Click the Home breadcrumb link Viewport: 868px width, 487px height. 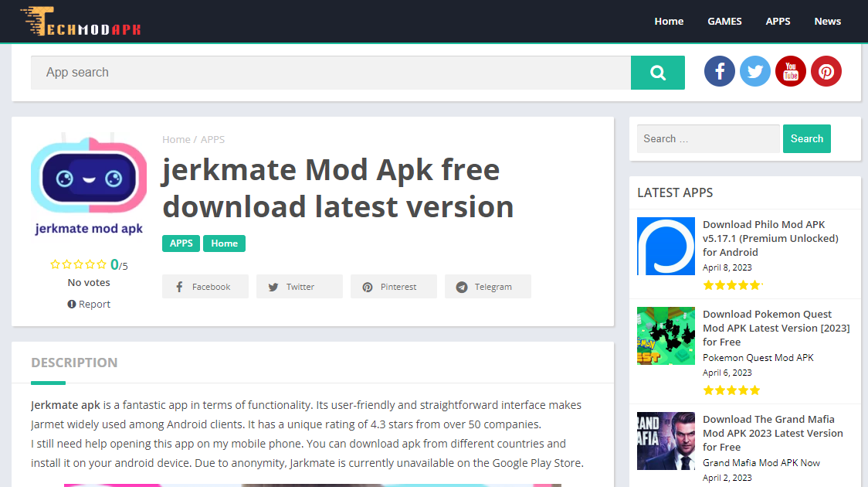[x=176, y=140]
